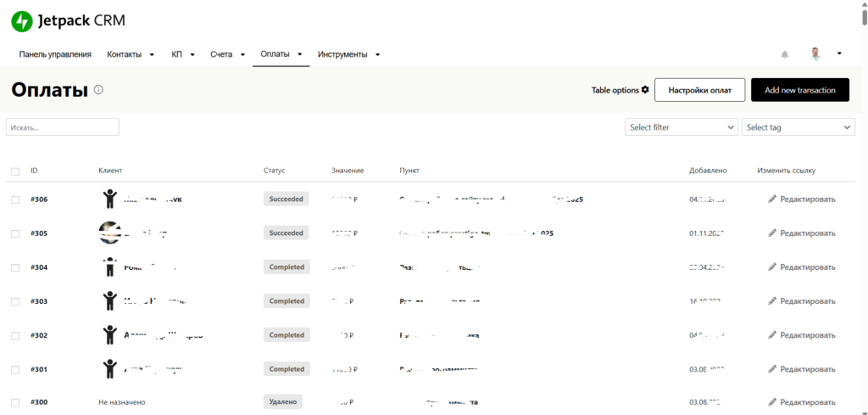
Task: Click Не назначено in row #300
Action: tap(122, 402)
